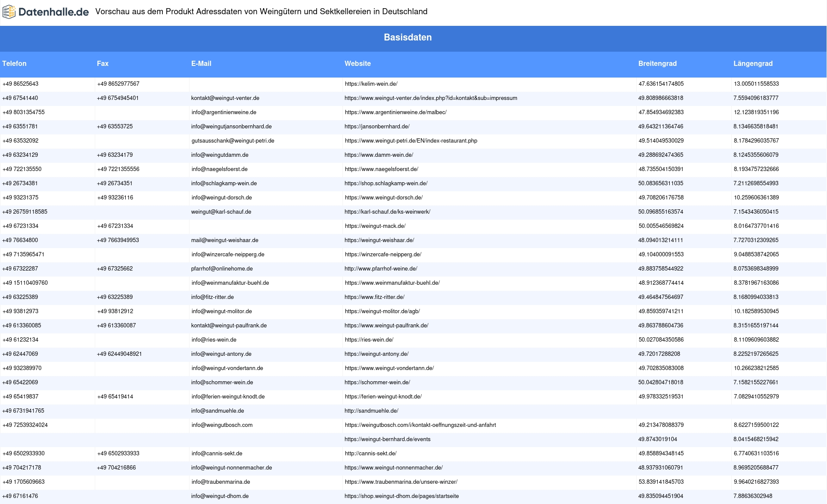Select phone number +49 26759118585

click(25, 212)
